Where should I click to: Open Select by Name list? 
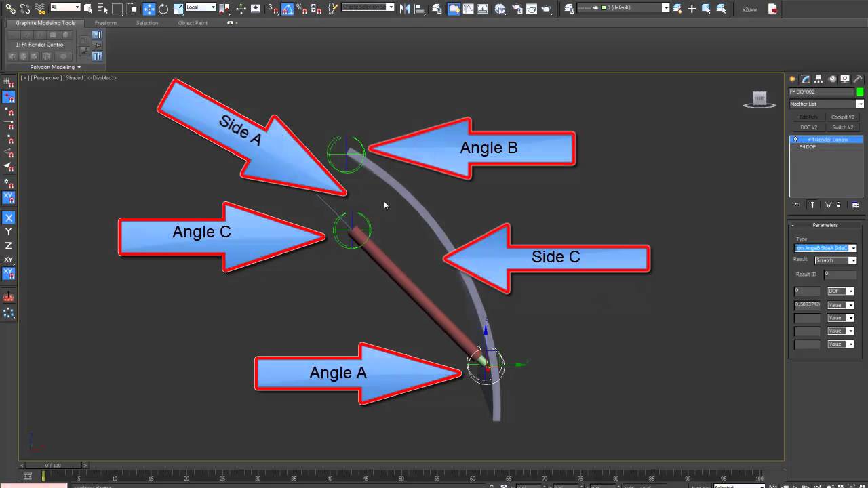[102, 8]
